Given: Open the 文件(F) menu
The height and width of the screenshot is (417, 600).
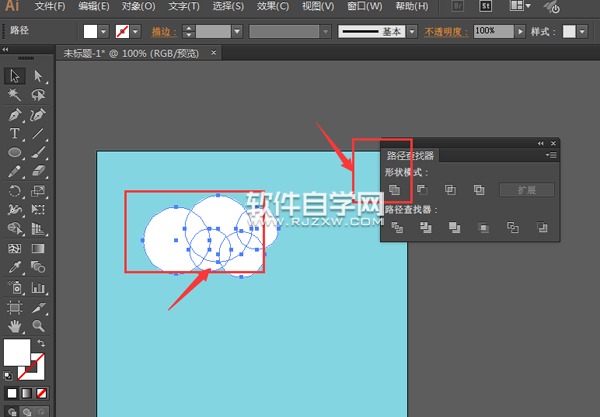Looking at the screenshot, I should pyautogui.click(x=50, y=7).
